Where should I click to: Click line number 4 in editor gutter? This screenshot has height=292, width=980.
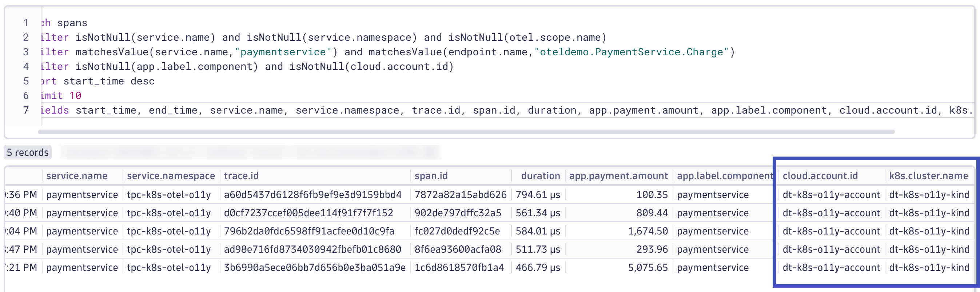(x=26, y=67)
